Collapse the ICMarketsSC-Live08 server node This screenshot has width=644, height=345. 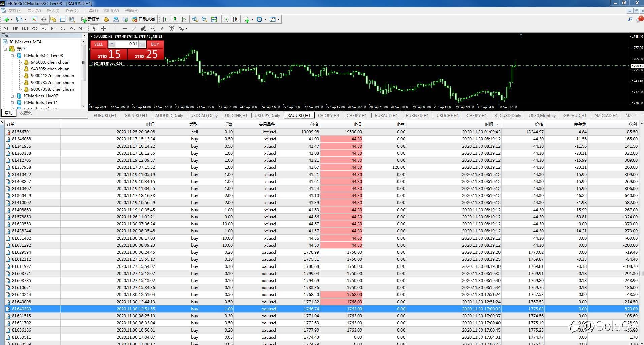tap(12, 56)
